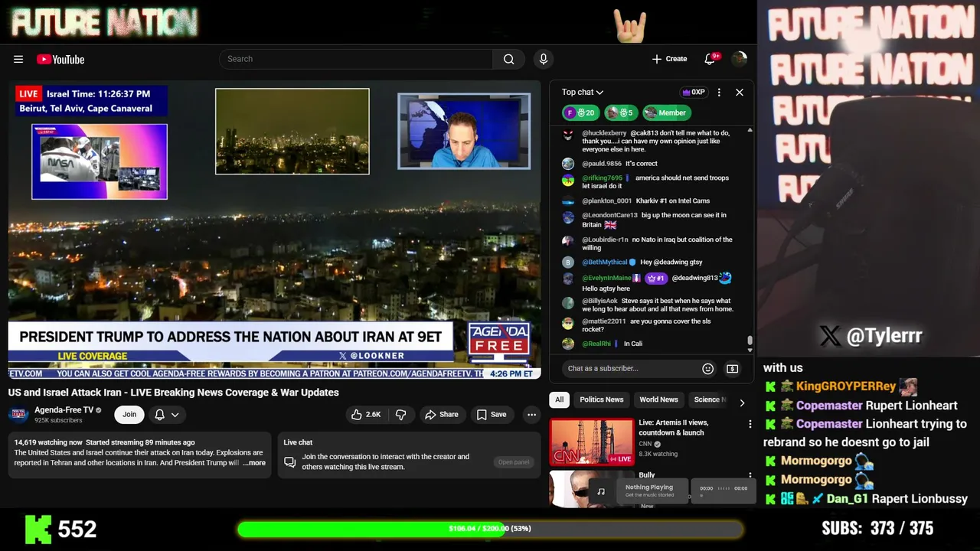Image resolution: width=980 pixels, height=551 pixels.
Task: Click the live chat speech-bubble icon
Action: tap(289, 462)
